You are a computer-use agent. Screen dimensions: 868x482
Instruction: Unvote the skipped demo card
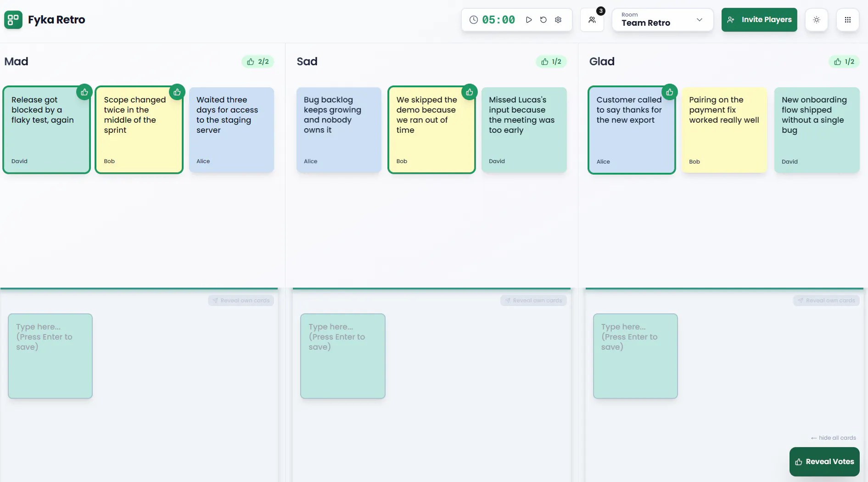(470, 92)
